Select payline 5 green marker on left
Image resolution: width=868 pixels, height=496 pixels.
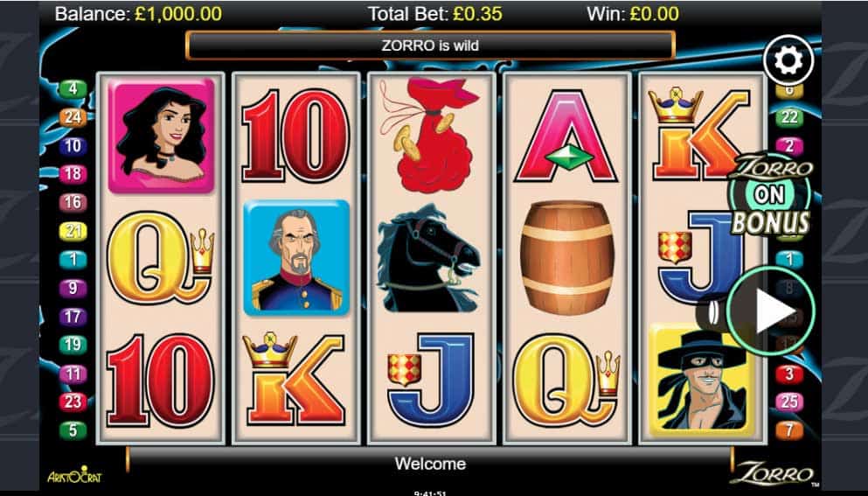click(73, 430)
